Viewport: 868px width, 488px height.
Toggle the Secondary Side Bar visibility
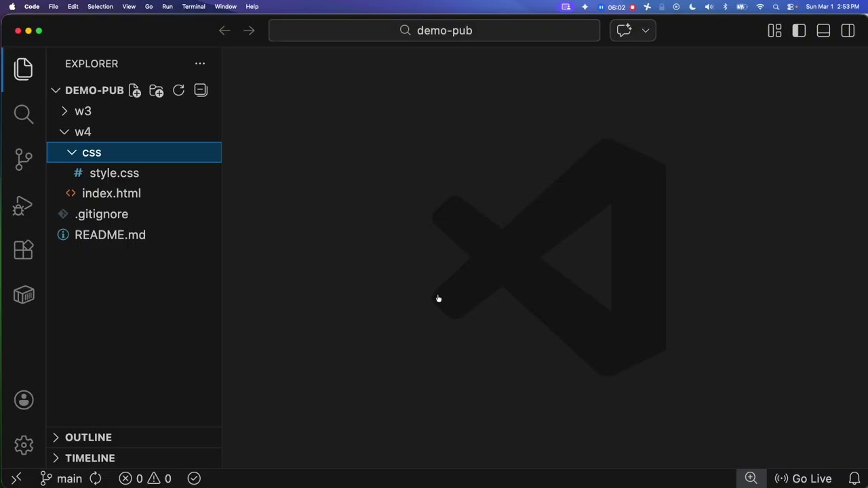point(848,30)
